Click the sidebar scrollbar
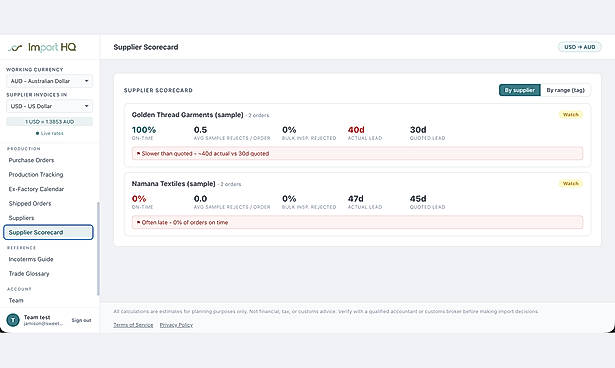This screenshot has height=368, width=615. (x=98, y=248)
